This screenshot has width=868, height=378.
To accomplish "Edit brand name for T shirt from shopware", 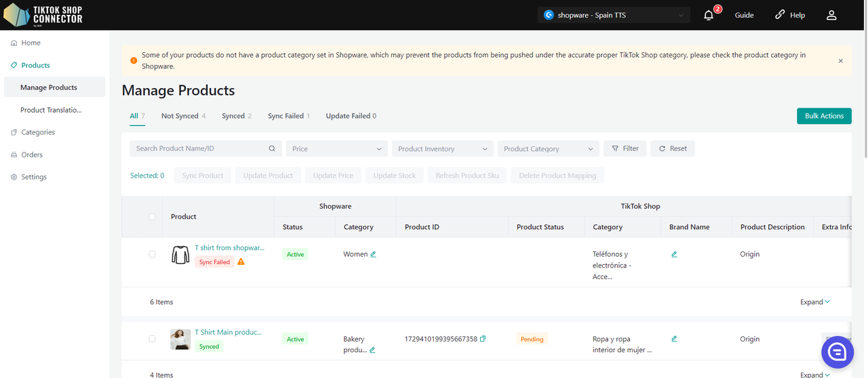I will click(674, 254).
